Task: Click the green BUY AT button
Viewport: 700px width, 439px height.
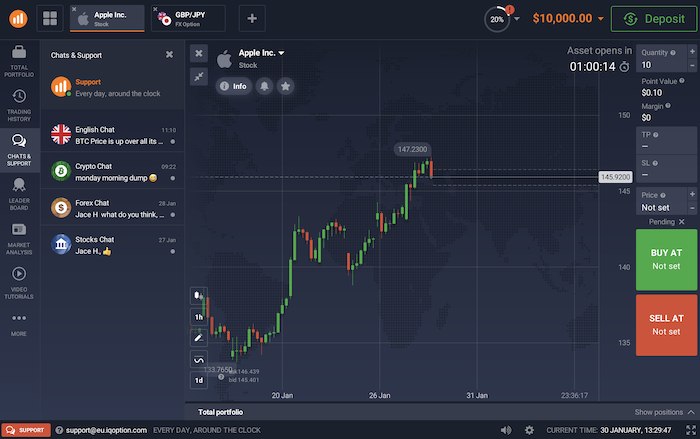Action: tap(667, 259)
